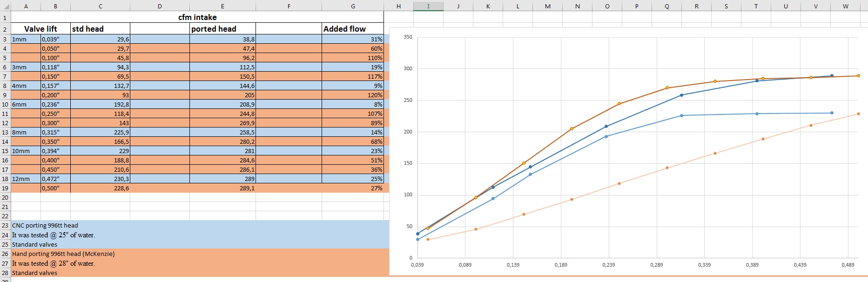Click the "12mm" valve lift cell
This screenshot has height=282, width=868.
pos(26,179)
